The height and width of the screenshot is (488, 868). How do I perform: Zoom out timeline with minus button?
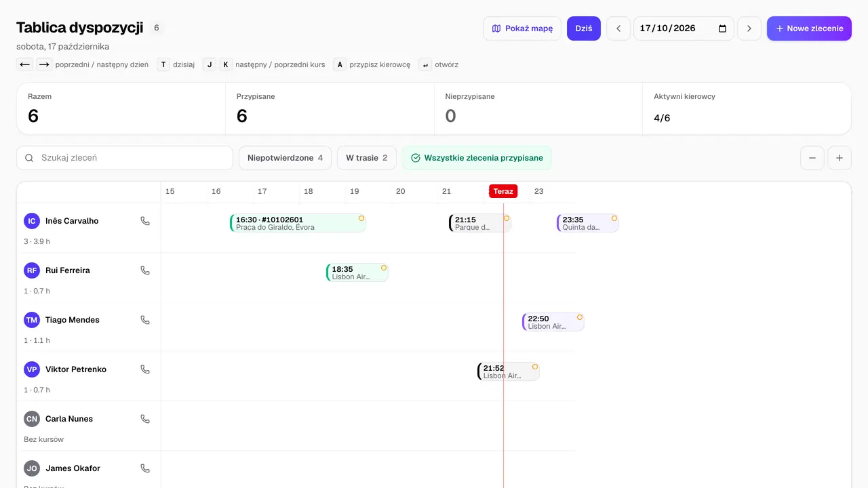tap(812, 158)
